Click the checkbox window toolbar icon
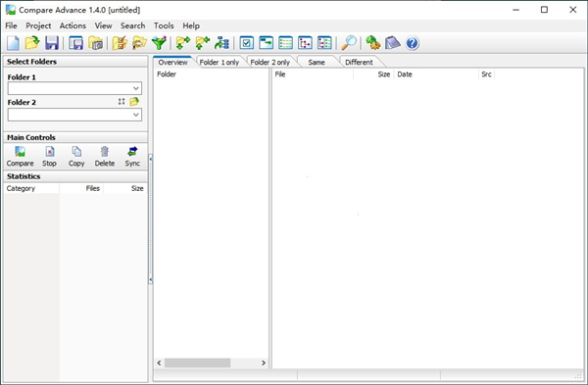Image resolution: width=588 pixels, height=385 pixels. click(246, 43)
